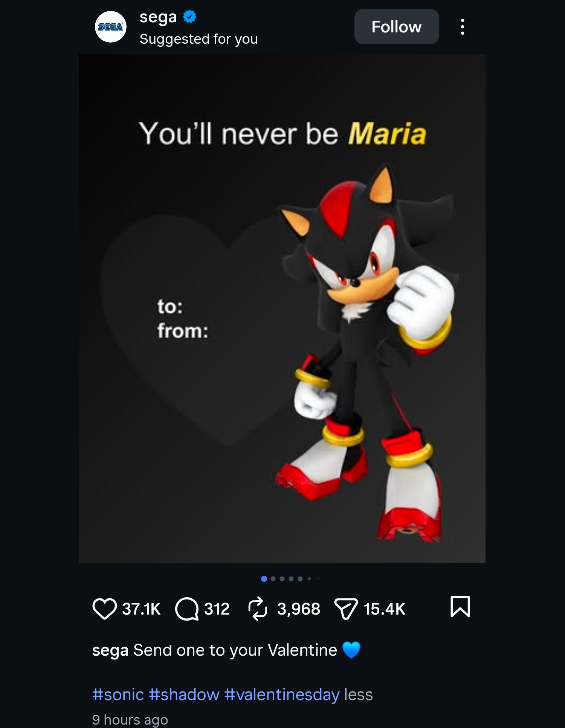Click the SEGA profile avatar
Screen dimensions: 565x728
pos(110,27)
